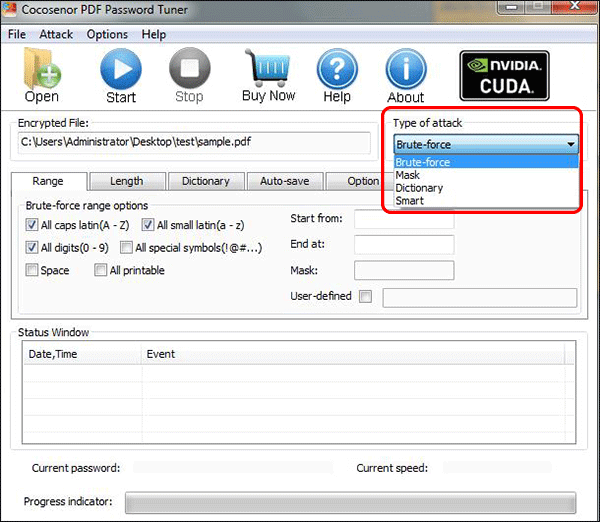
Task: Click the Event column header
Action: tap(353, 354)
